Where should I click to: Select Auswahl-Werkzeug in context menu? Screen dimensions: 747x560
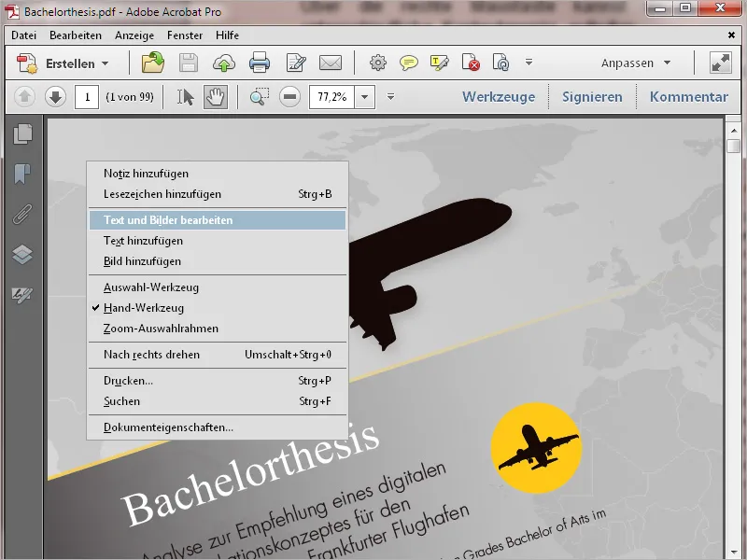pyautogui.click(x=218, y=287)
